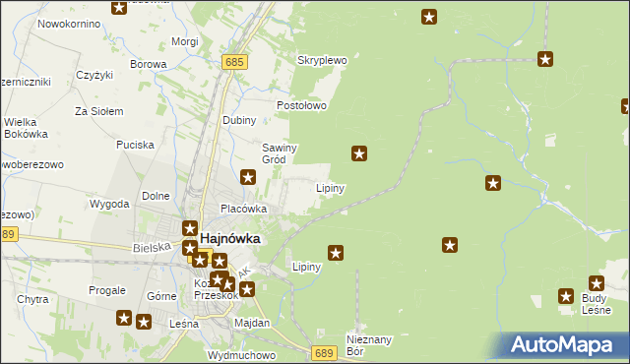Select the Skryplewo place label
630x364 pixels.
pyautogui.click(x=322, y=60)
